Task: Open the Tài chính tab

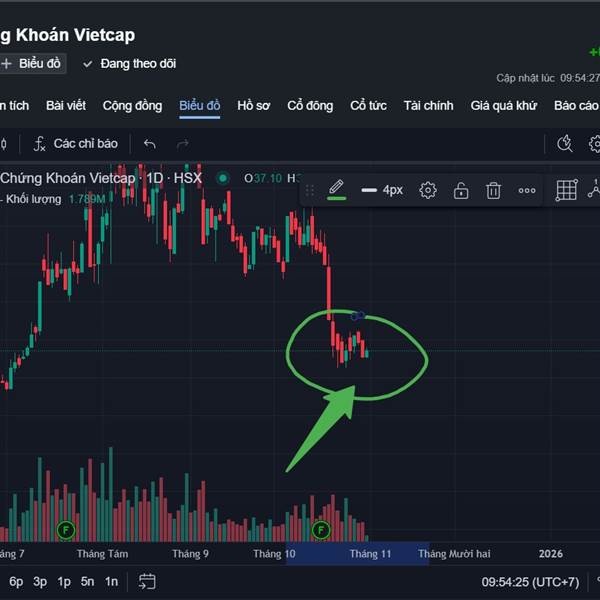Action: pyautogui.click(x=428, y=106)
